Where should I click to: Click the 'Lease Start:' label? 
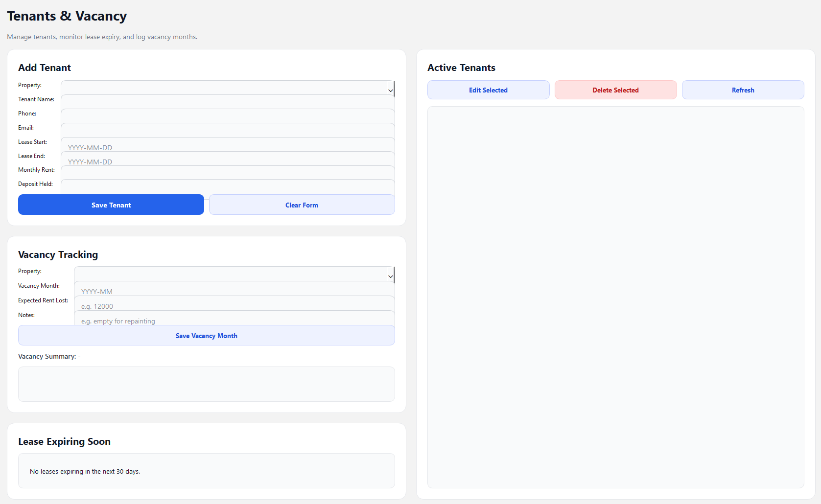(x=33, y=142)
